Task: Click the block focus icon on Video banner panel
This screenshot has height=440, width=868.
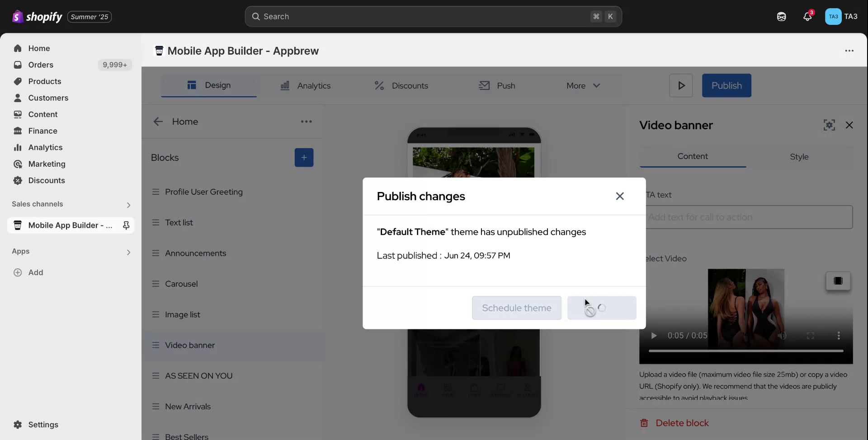Action: pyautogui.click(x=830, y=125)
